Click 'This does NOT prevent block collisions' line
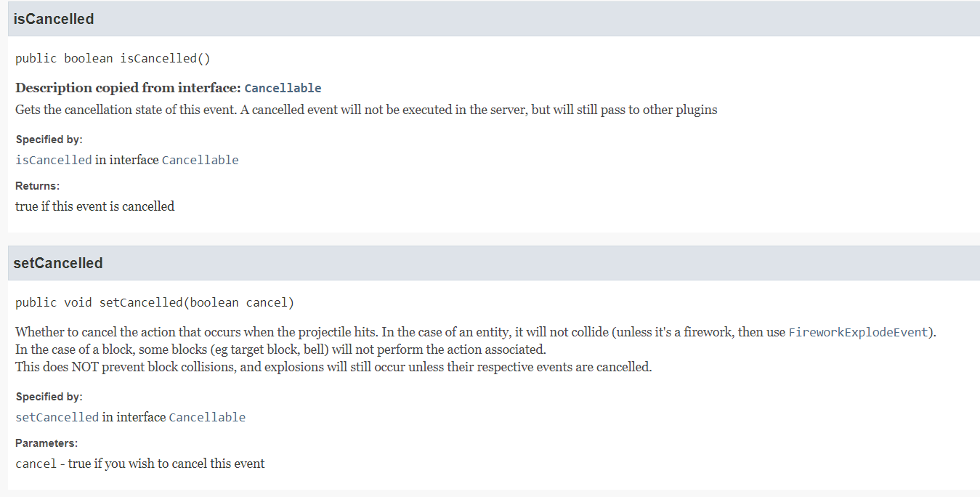 (x=333, y=367)
